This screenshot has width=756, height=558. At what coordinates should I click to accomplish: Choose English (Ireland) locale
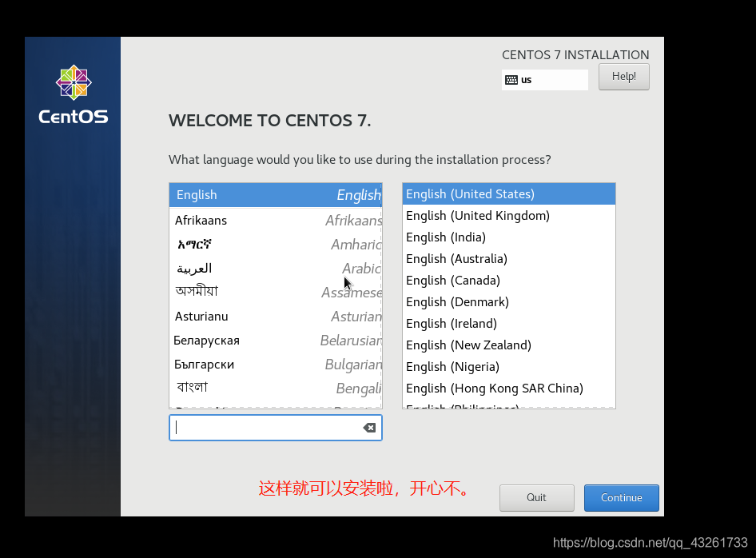tap(508, 324)
